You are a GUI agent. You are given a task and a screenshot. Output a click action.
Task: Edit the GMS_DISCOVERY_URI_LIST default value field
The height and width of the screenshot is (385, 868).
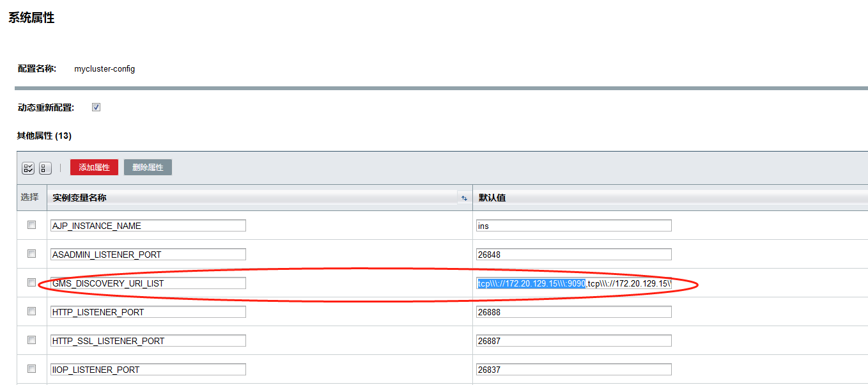pyautogui.click(x=573, y=283)
